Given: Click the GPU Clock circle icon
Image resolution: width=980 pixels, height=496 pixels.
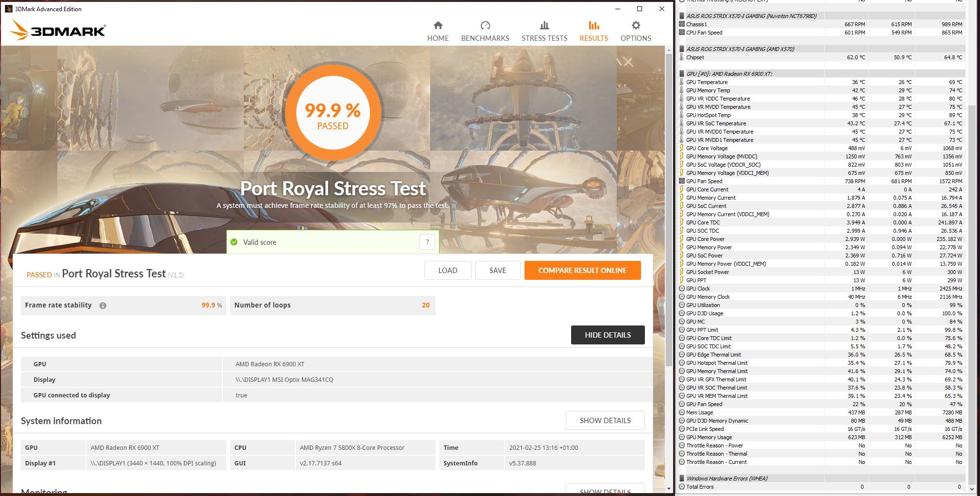Looking at the screenshot, I should 682,289.
